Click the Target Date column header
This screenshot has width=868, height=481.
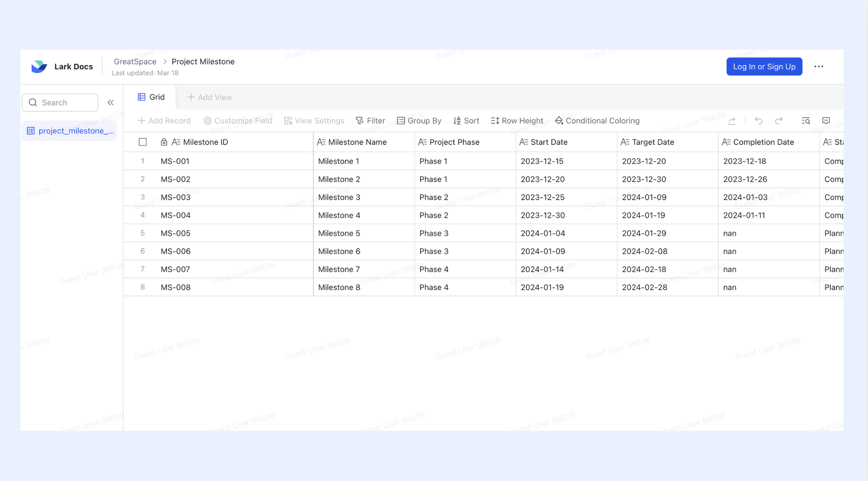pos(668,142)
